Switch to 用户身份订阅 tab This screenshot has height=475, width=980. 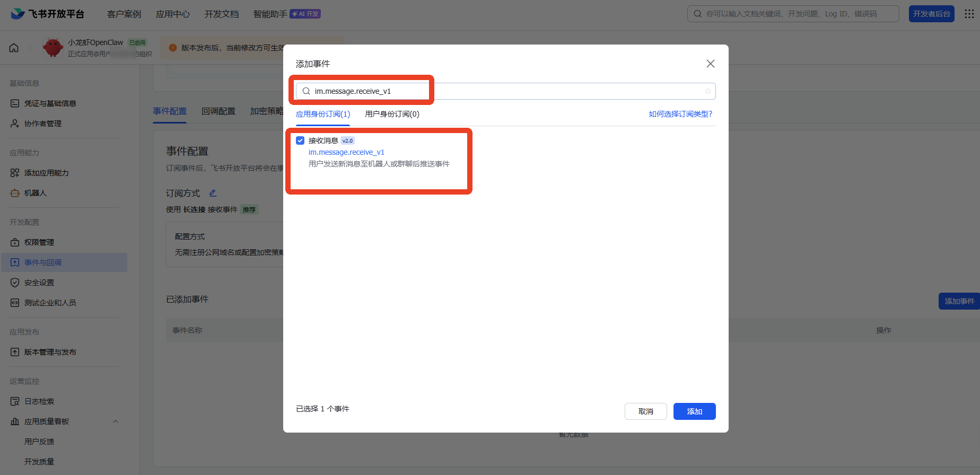(392, 114)
